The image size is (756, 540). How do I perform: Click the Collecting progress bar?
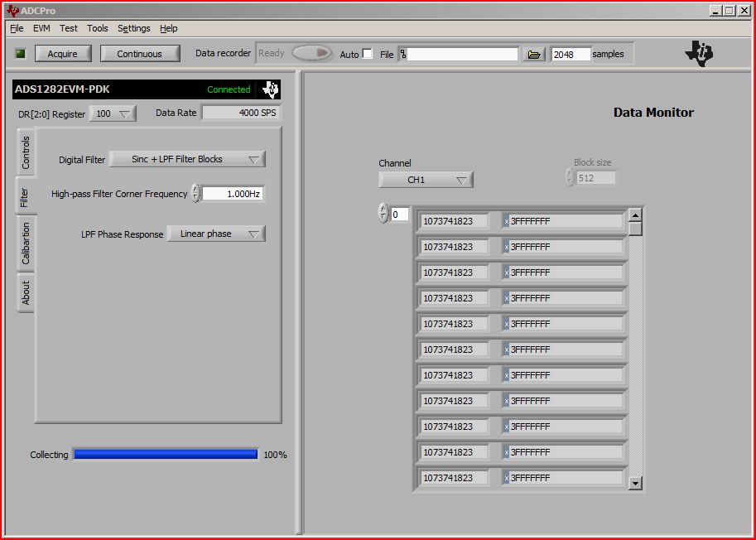[165, 454]
